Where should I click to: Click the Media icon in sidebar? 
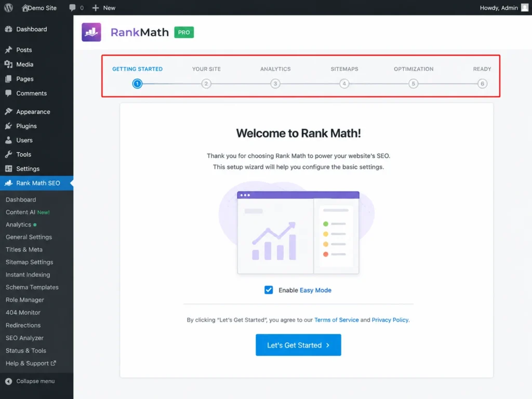(x=9, y=64)
